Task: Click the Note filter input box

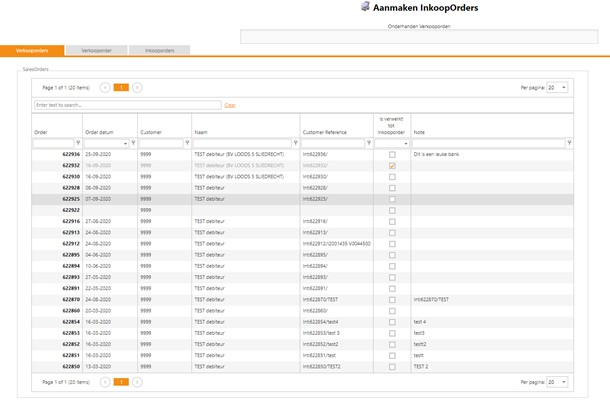Action: click(x=489, y=143)
